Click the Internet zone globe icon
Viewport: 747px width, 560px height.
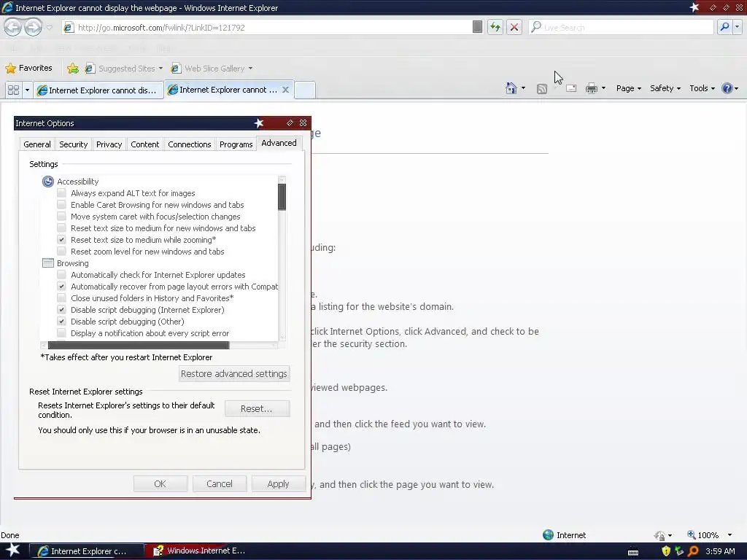549,534
